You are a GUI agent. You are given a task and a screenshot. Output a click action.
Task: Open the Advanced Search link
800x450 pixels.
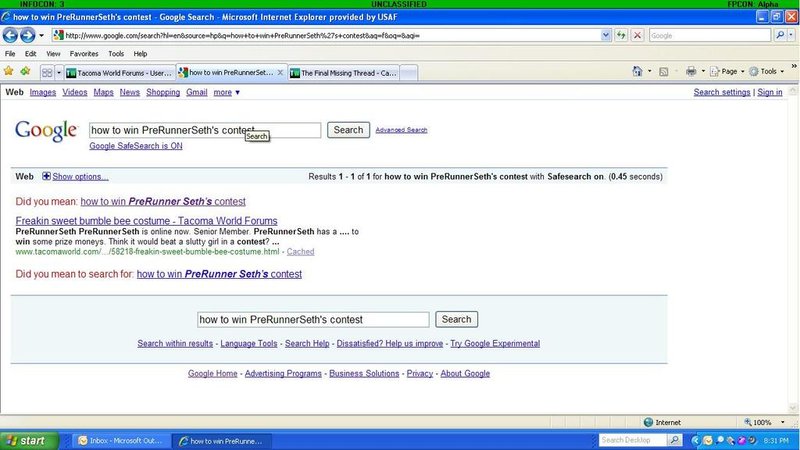coord(401,130)
